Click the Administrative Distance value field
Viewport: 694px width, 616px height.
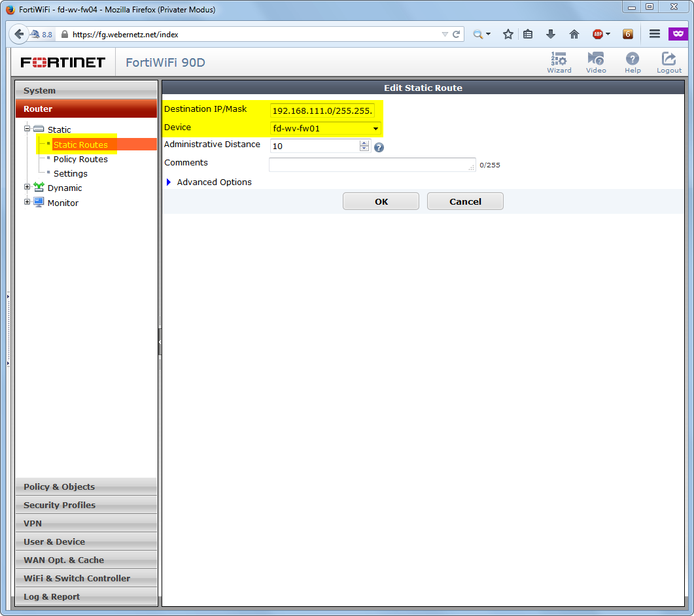click(315, 146)
